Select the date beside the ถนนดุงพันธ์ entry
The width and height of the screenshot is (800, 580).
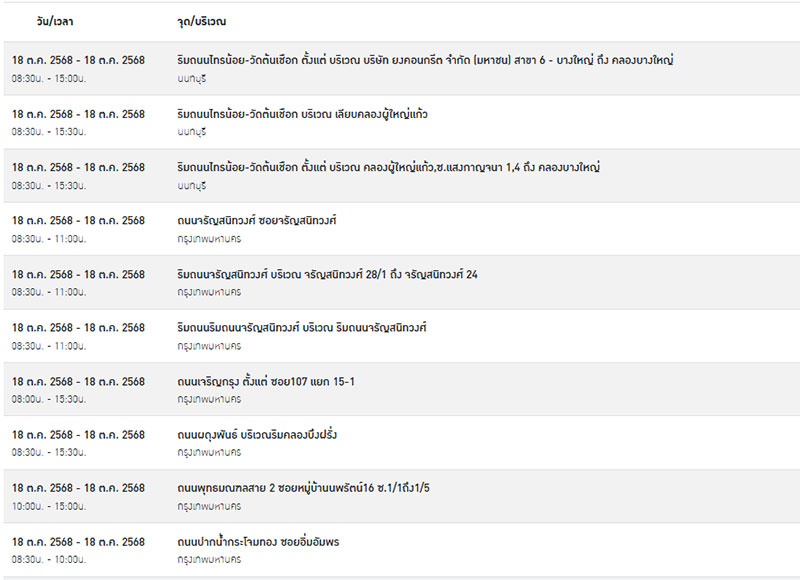[x=78, y=435]
